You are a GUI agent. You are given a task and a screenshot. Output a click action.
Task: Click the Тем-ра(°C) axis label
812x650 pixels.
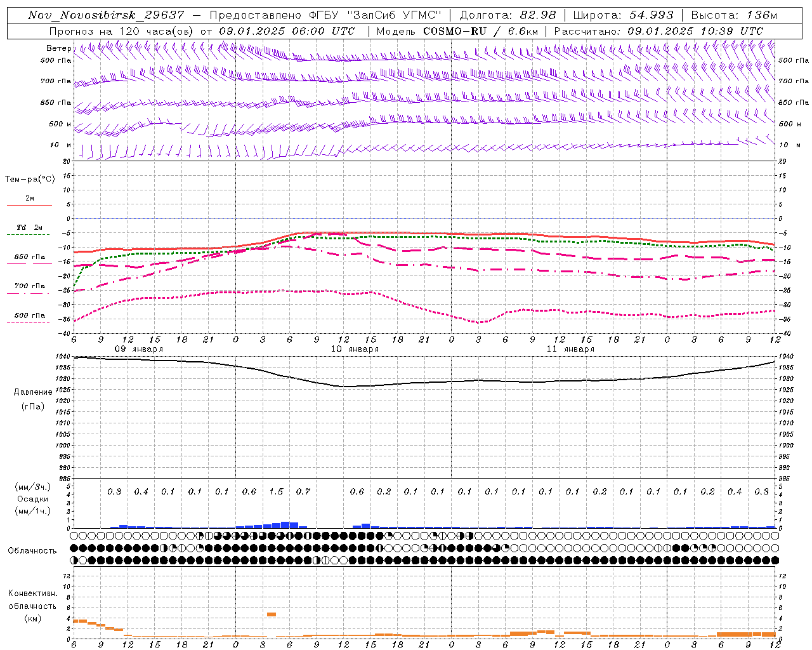tap(30, 180)
